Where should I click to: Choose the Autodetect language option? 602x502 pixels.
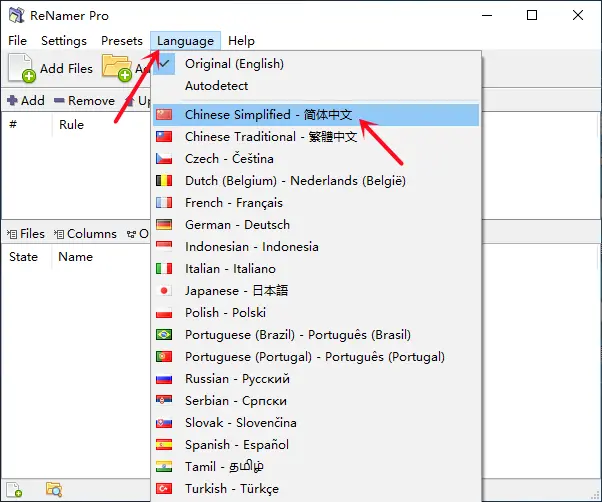(x=316, y=86)
